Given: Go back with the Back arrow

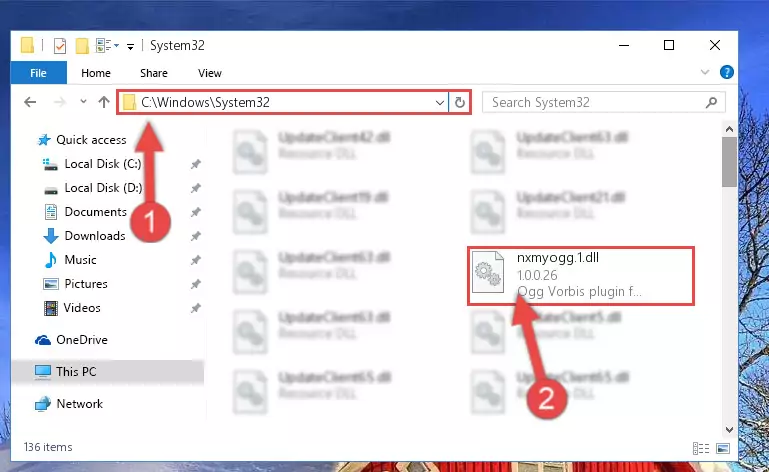Looking at the screenshot, I should [x=30, y=102].
